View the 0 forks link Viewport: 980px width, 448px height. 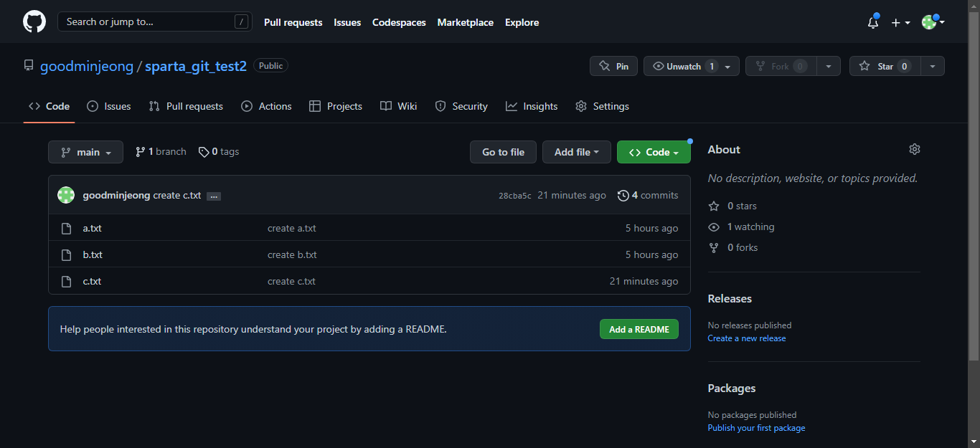(733, 247)
